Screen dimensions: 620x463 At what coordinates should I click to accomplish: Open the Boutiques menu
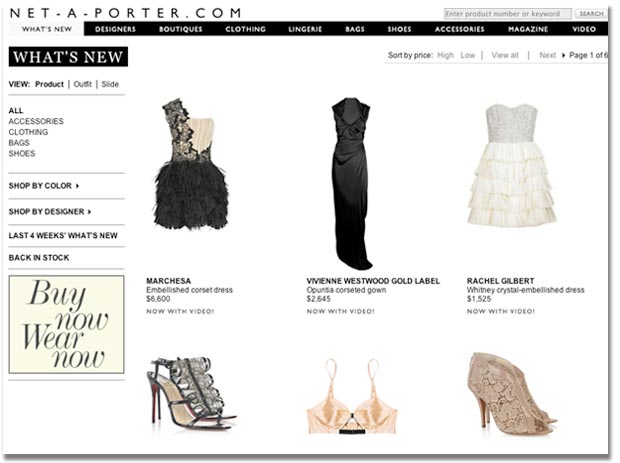click(180, 29)
